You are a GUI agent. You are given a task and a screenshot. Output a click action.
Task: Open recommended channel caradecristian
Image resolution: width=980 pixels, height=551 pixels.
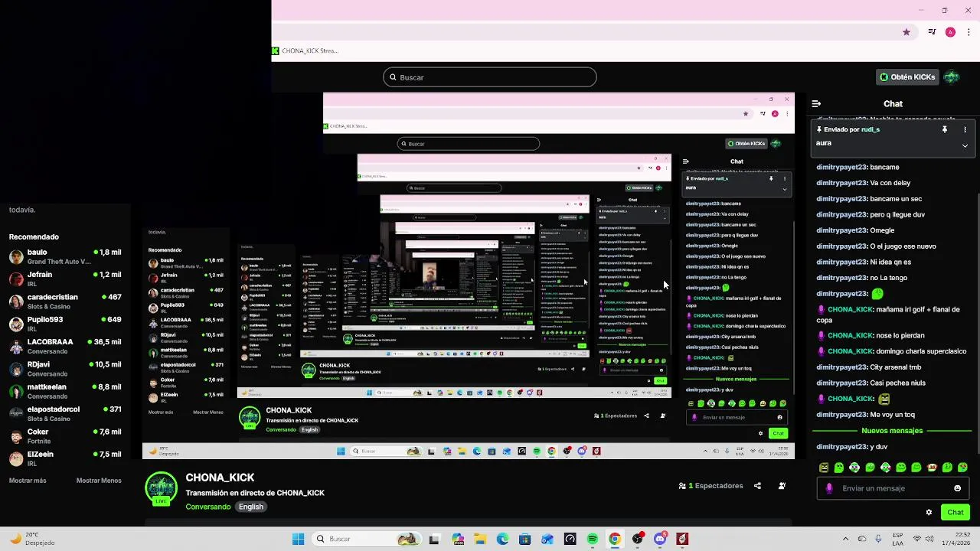click(65, 302)
